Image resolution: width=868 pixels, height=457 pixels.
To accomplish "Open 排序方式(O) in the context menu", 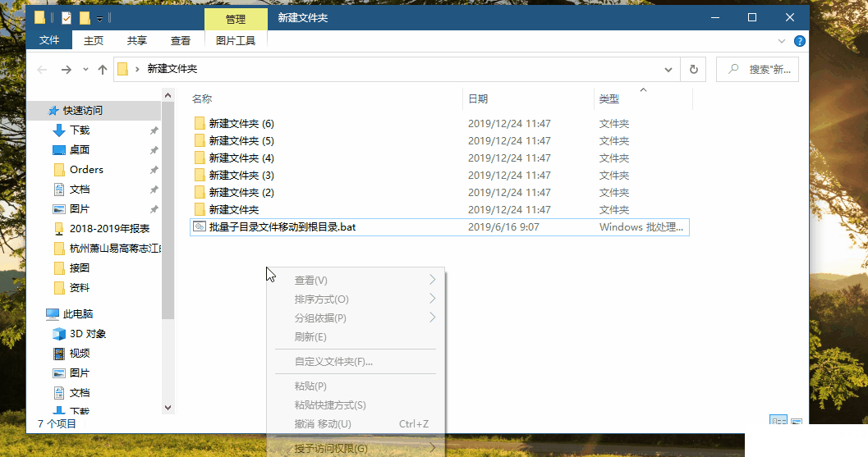I will tap(356, 299).
